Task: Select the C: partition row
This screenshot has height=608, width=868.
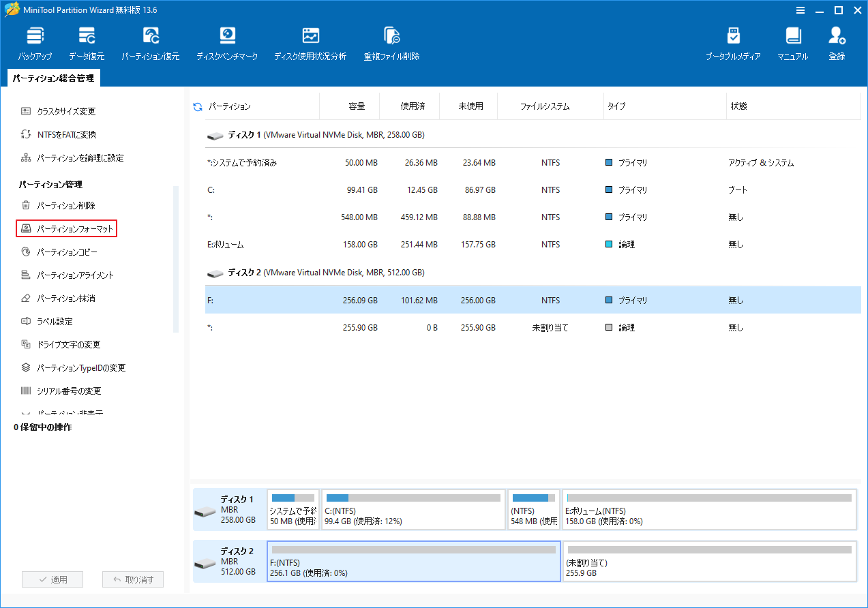Action: click(x=533, y=190)
